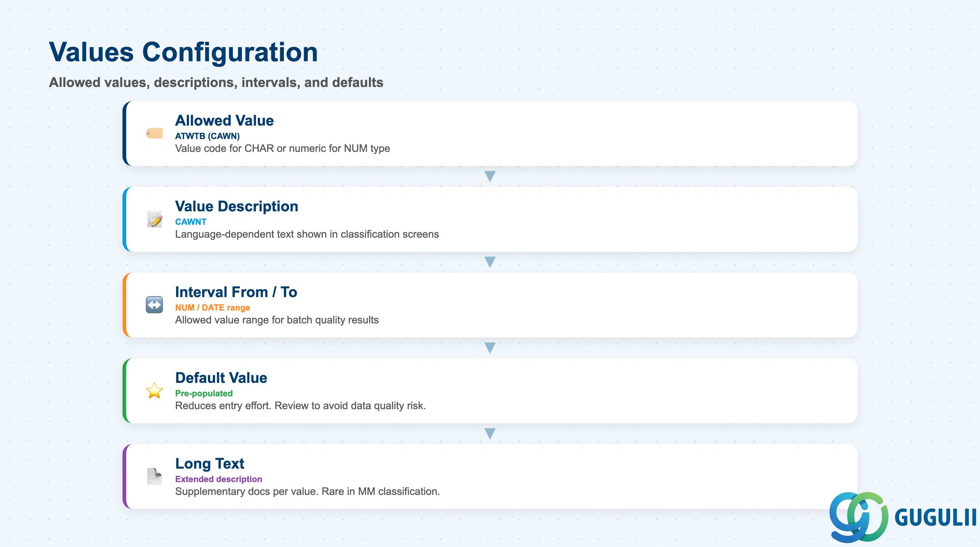Click the document page icon beside Long Text
980x547 pixels.
[154, 476]
